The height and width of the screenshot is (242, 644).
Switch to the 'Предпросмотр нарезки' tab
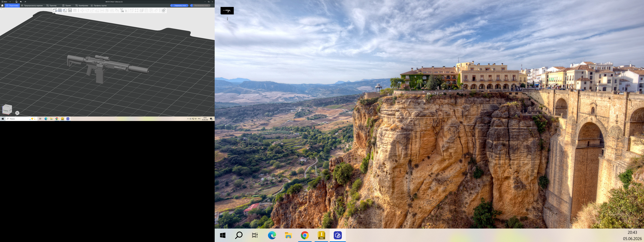32,5
